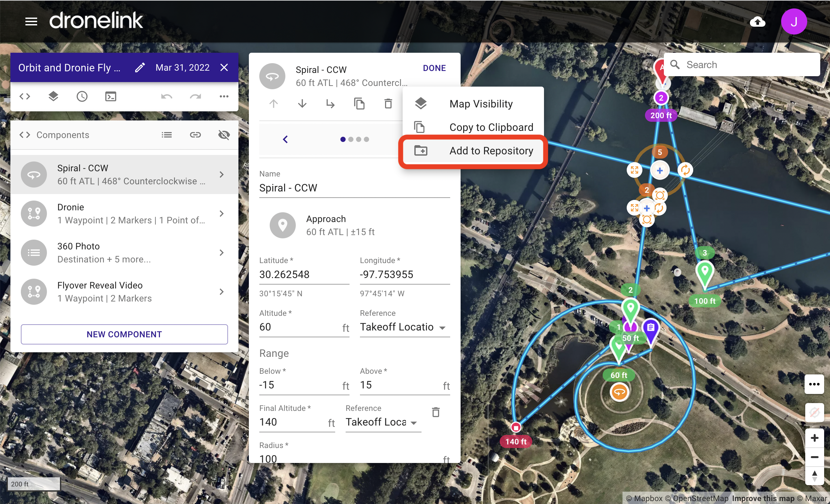Expand the 360 Photo component row
The height and width of the screenshot is (504, 830).
(124, 253)
